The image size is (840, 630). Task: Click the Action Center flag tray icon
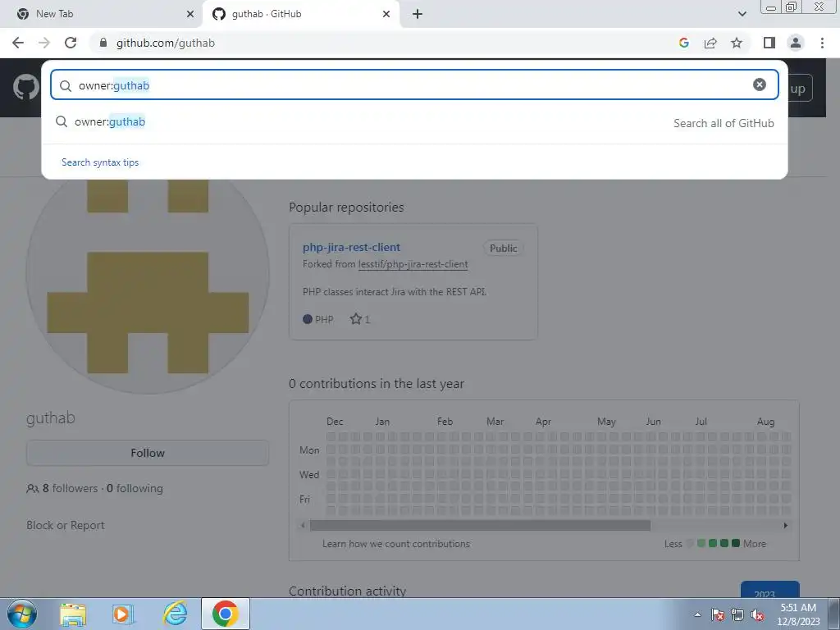point(718,614)
